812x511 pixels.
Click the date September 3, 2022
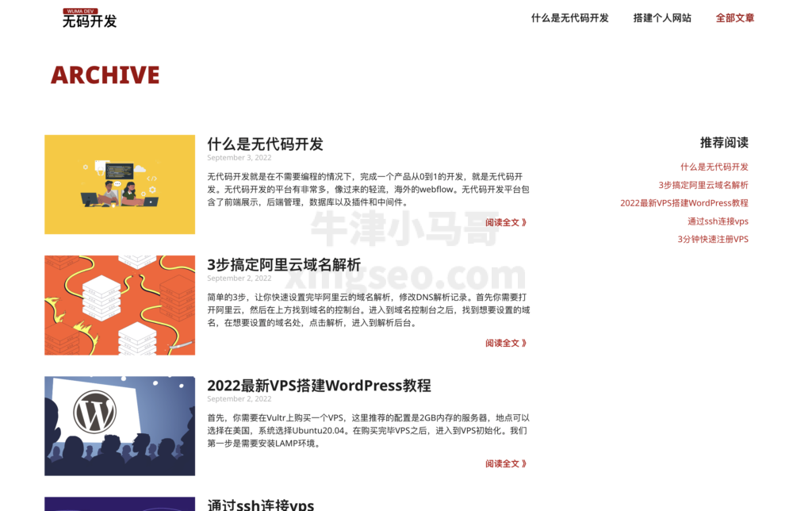pos(239,158)
